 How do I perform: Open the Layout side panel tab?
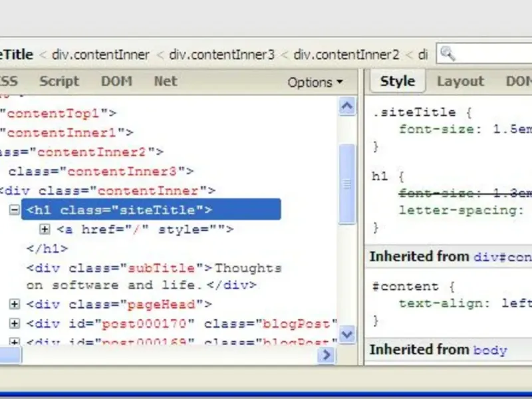pyautogui.click(x=460, y=81)
